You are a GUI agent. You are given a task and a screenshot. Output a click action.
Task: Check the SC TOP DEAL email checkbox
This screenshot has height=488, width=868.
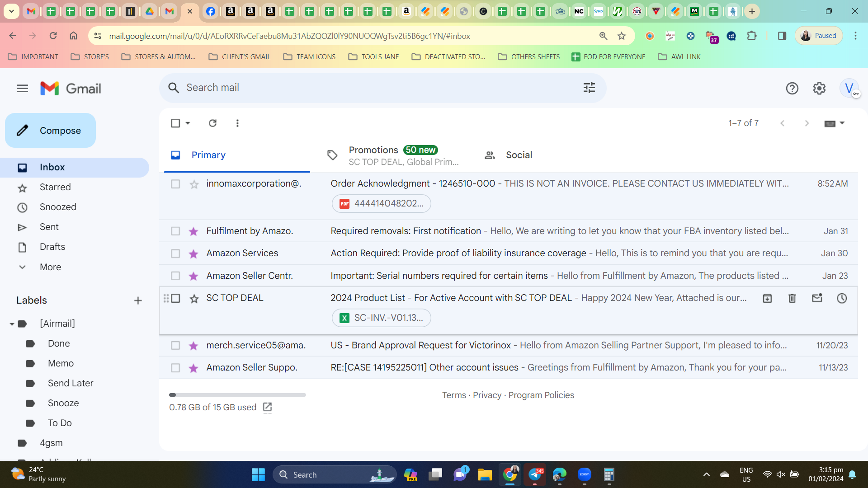click(175, 298)
